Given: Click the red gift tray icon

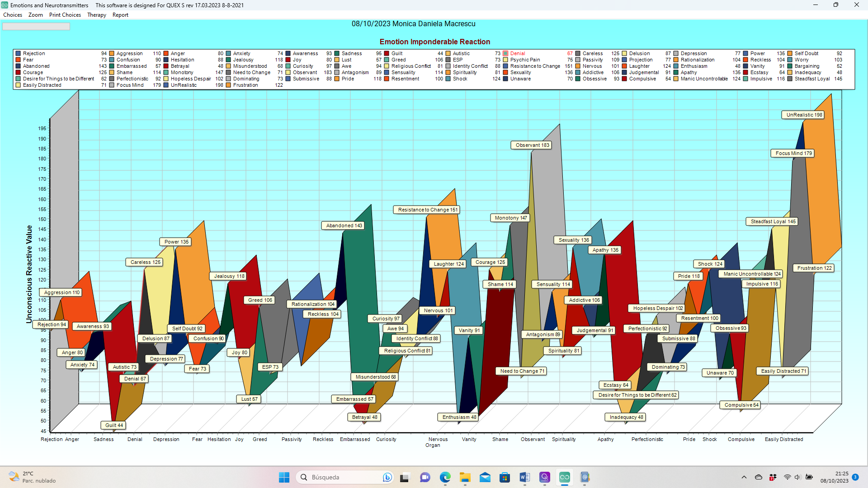Looking at the screenshot, I should point(773,477).
